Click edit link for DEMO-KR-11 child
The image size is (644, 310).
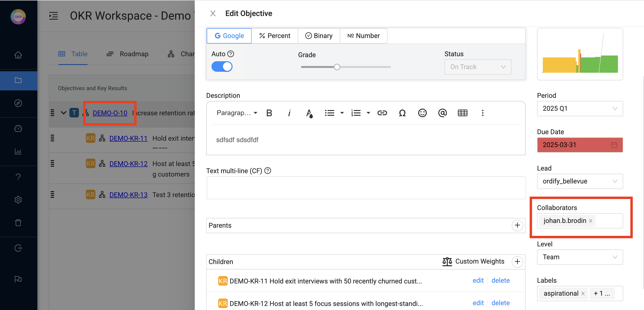tap(478, 281)
